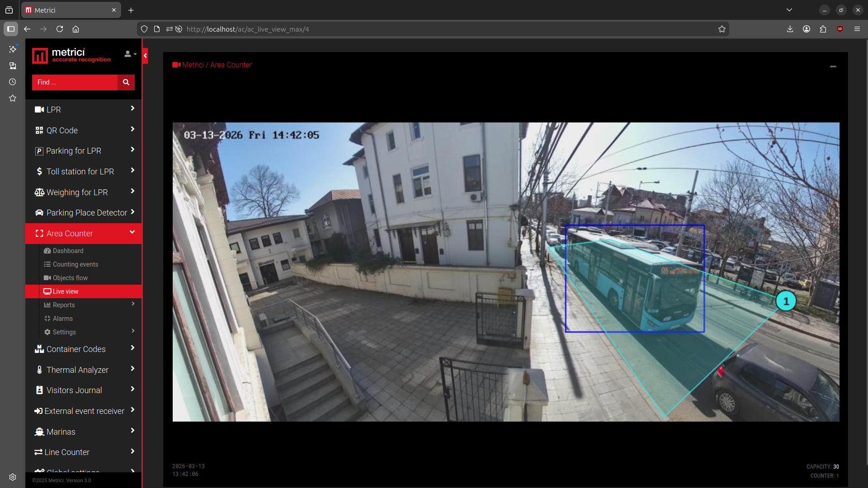Click the Marinas chevron
Viewport: 868px width, 488px height.
pos(132,431)
